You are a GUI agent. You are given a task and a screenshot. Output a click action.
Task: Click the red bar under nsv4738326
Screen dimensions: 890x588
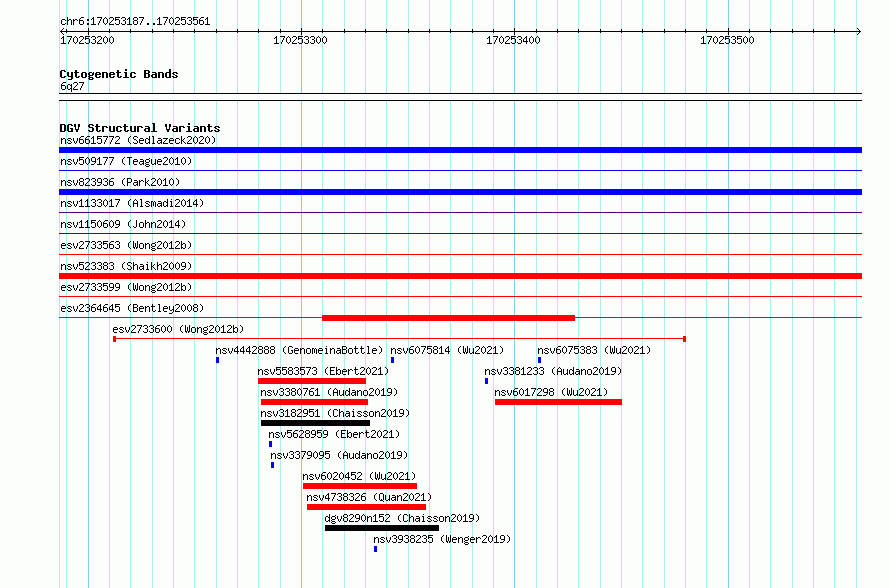[x=367, y=507]
